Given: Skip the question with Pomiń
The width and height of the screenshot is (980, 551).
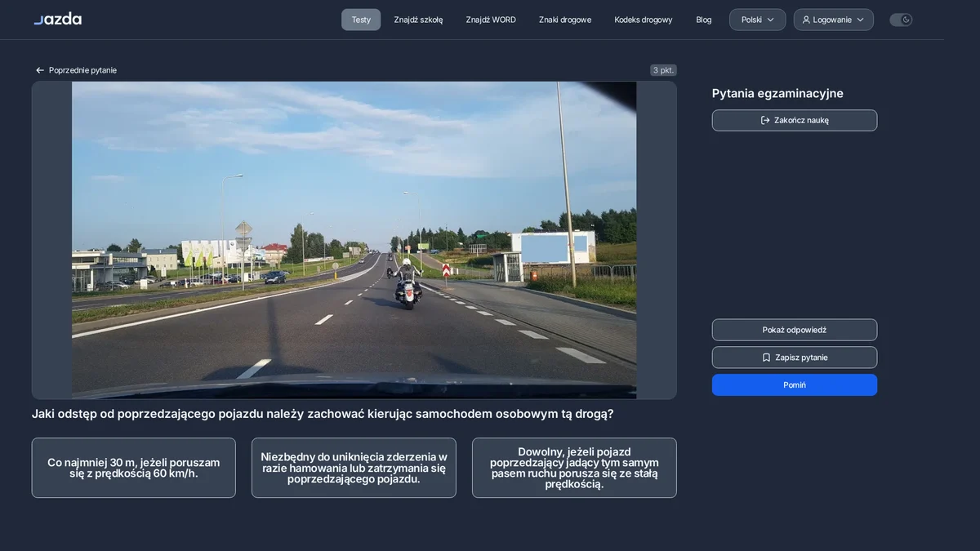Looking at the screenshot, I should pyautogui.click(x=795, y=385).
